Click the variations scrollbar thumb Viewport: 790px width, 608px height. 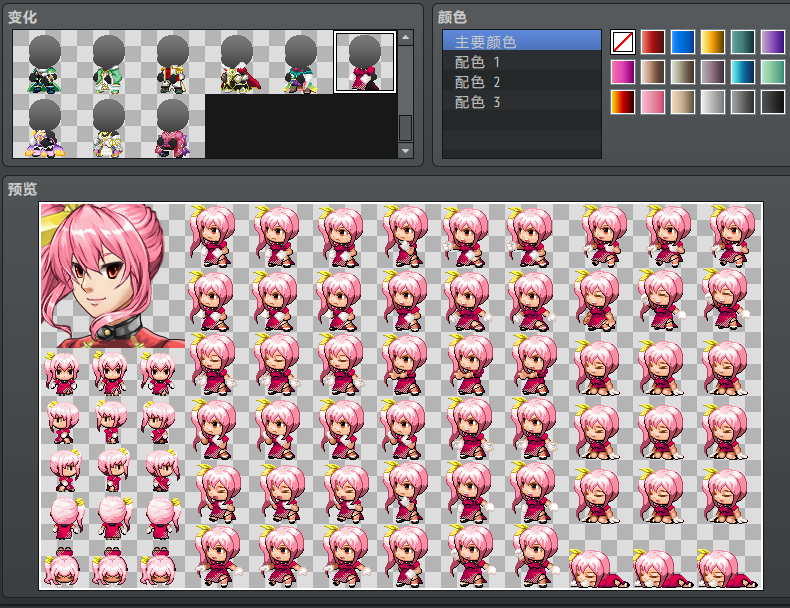click(406, 128)
